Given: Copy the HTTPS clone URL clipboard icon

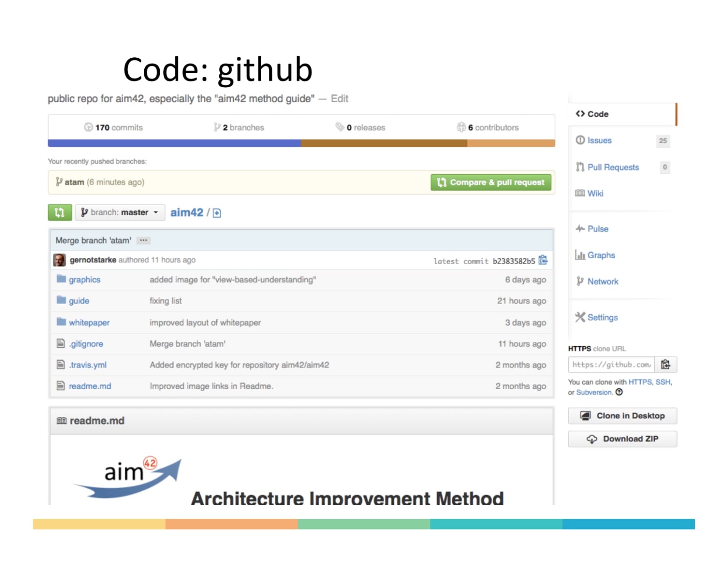Looking at the screenshot, I should [666, 365].
